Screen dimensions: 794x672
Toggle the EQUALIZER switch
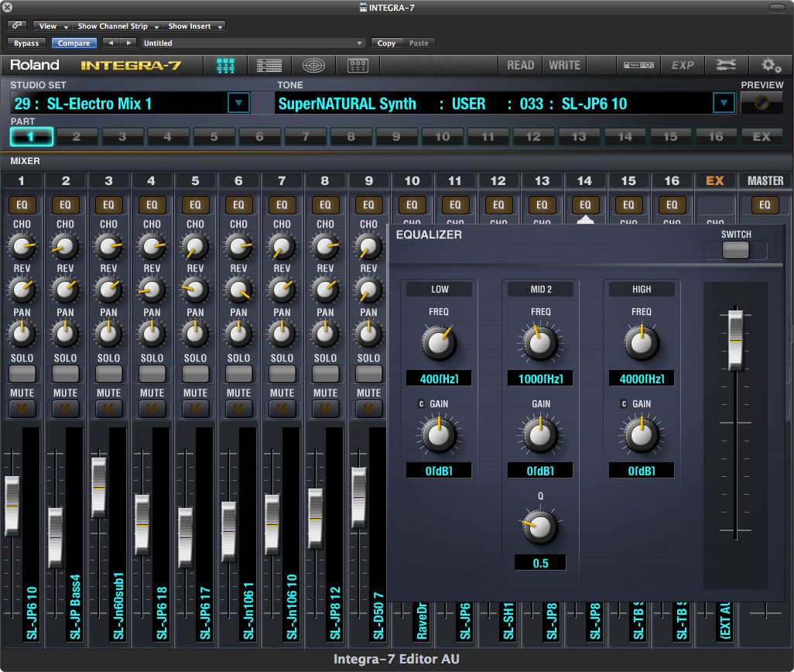(735, 249)
